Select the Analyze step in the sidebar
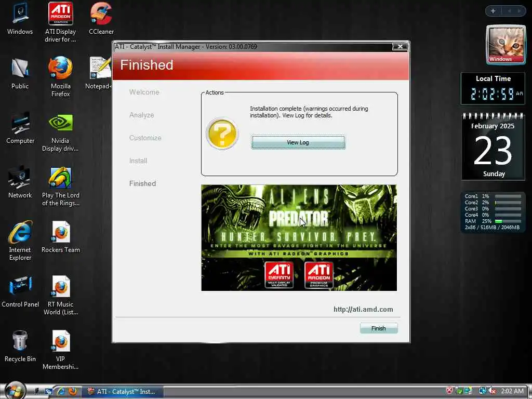Image resolution: width=532 pixels, height=399 pixels. [141, 115]
